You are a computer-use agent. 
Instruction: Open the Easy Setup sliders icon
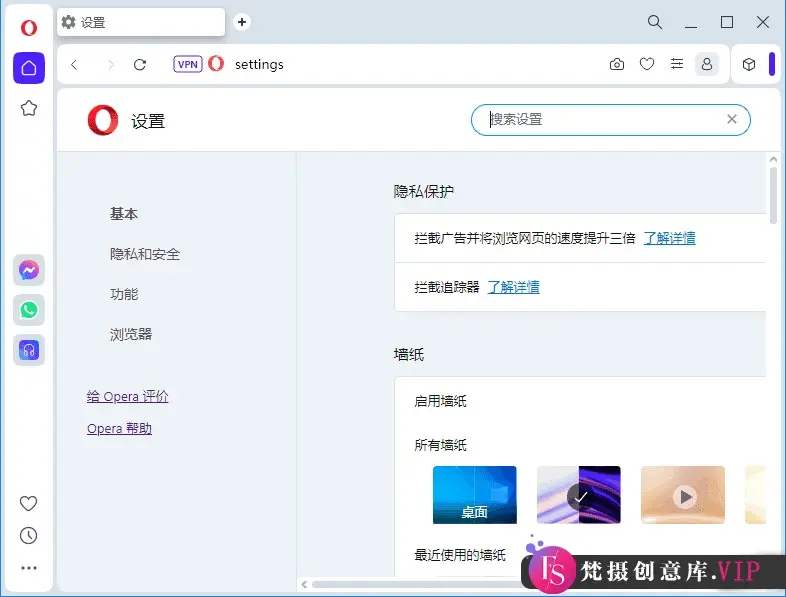677,64
